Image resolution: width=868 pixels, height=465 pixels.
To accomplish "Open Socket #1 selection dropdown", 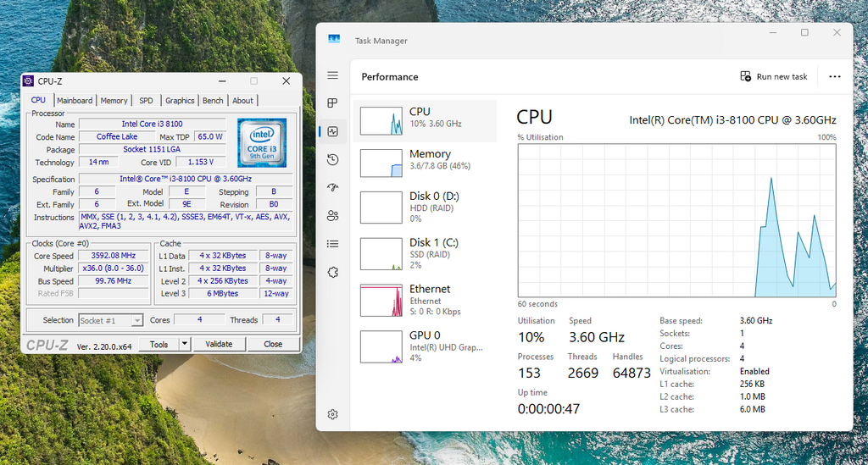I will (111, 321).
